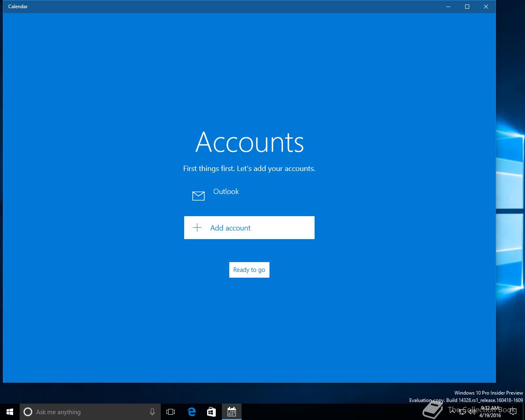Click the Cortana microphone icon

click(x=152, y=412)
